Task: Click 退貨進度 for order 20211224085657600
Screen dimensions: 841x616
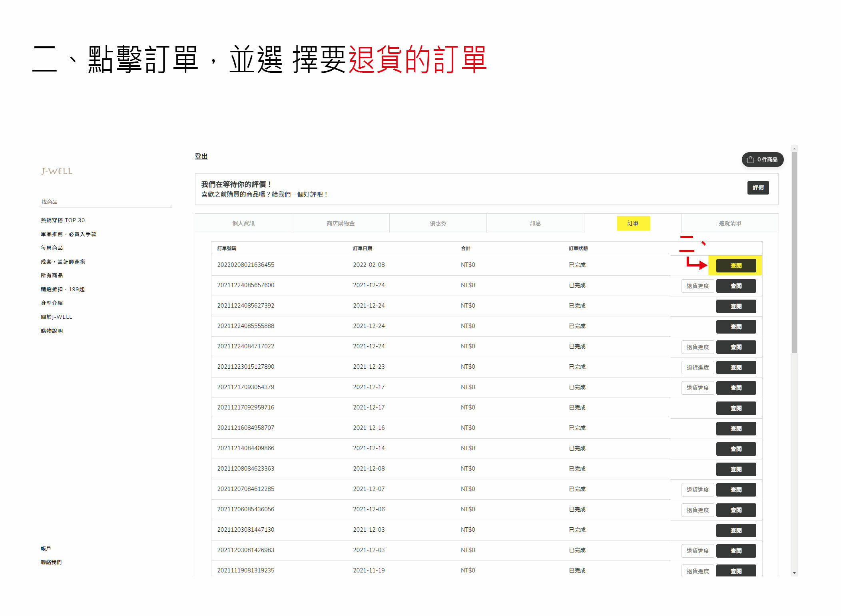Action: (x=698, y=286)
